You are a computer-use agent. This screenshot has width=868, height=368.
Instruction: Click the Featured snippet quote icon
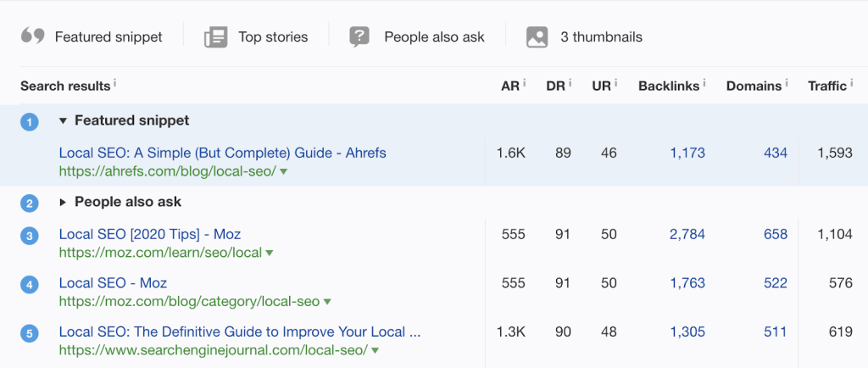click(32, 36)
